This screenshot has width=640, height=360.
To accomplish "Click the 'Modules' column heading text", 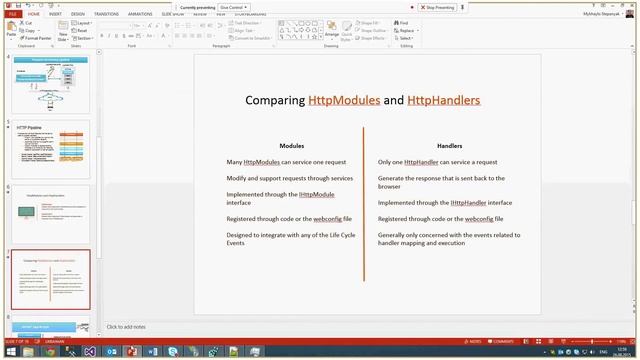I will (x=291, y=146).
